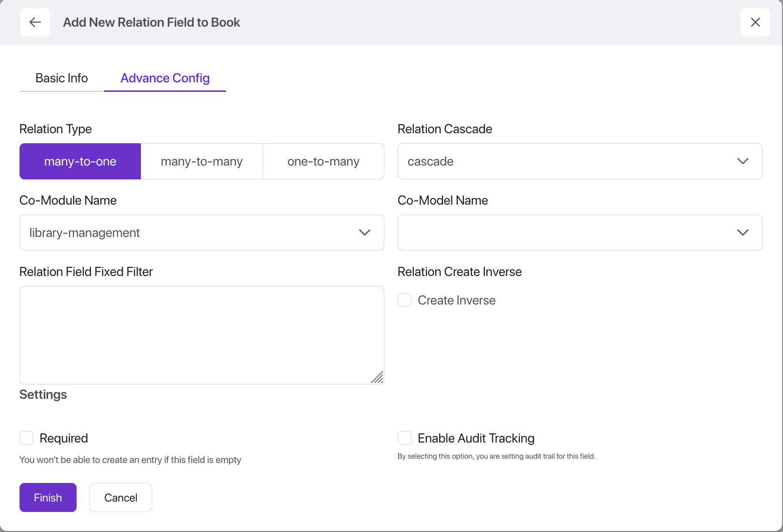This screenshot has height=532, width=783.
Task: Enable the Create Inverse checkbox
Action: (x=405, y=300)
